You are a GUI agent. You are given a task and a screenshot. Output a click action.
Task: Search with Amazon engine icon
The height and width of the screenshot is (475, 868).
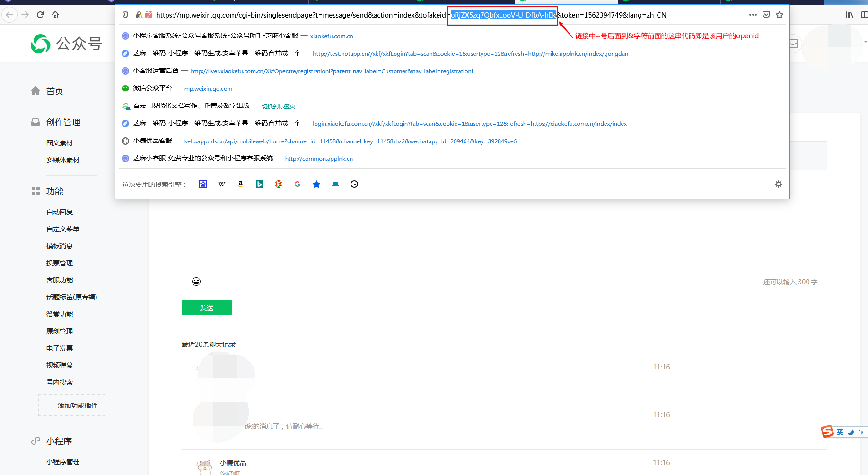(241, 184)
